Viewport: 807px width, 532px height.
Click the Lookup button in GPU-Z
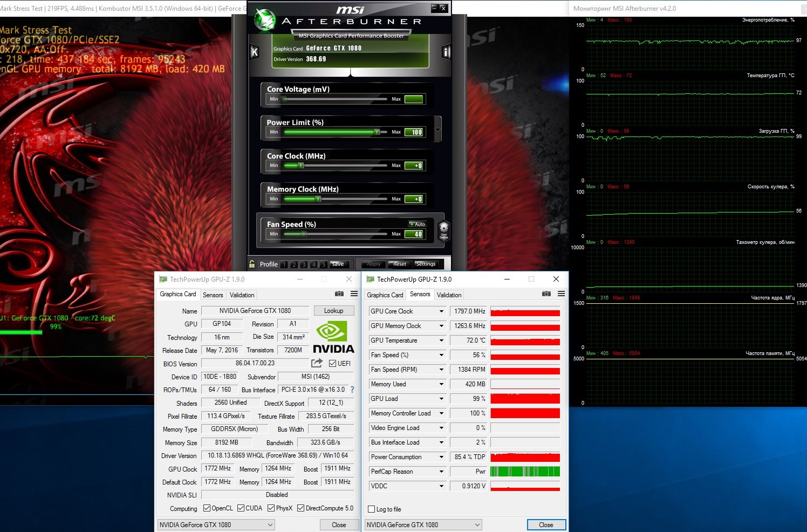(x=333, y=311)
